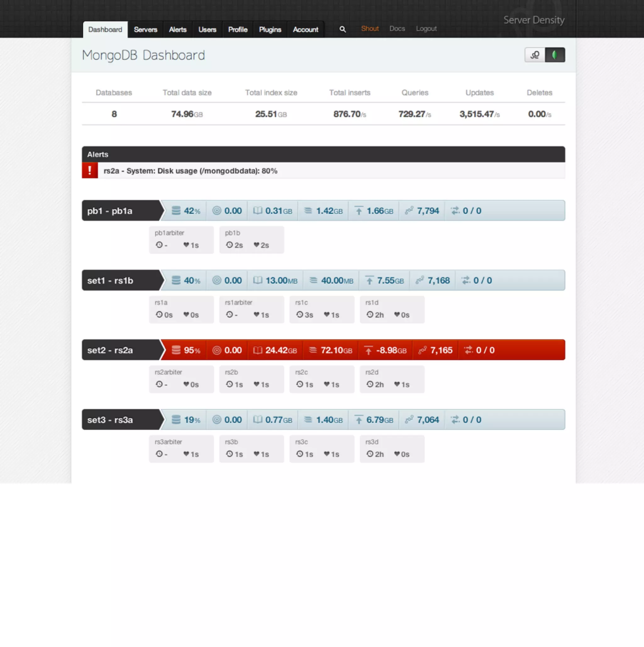Screen dimensions: 644x647
Task: Switch to the Server Density view toggle
Action: click(535, 55)
